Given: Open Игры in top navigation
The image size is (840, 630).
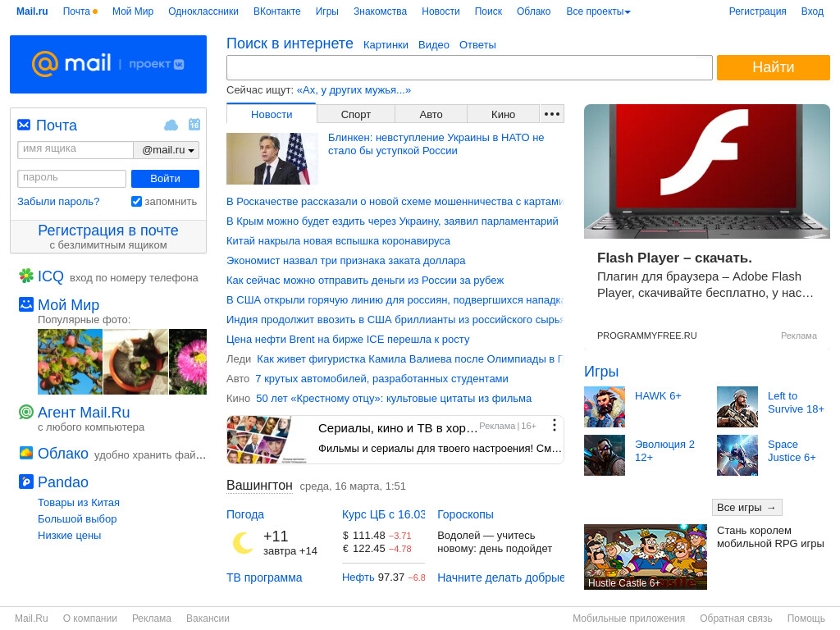Looking at the screenshot, I should pos(326,11).
